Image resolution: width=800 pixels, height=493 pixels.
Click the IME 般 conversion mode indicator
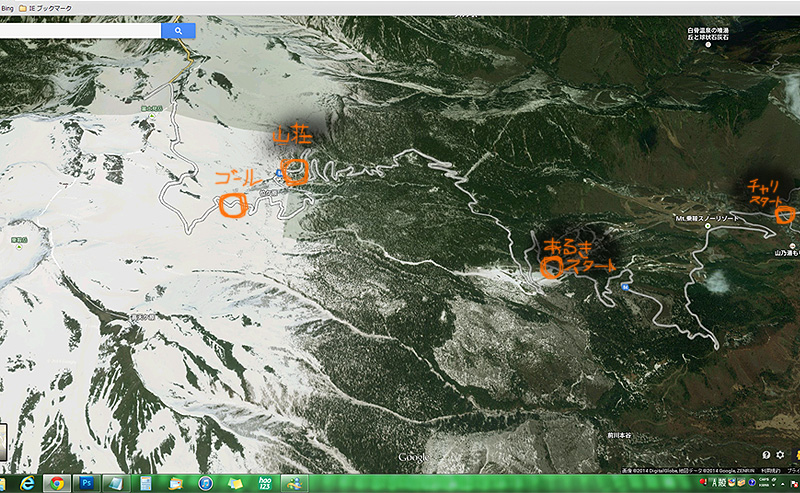[723, 483]
